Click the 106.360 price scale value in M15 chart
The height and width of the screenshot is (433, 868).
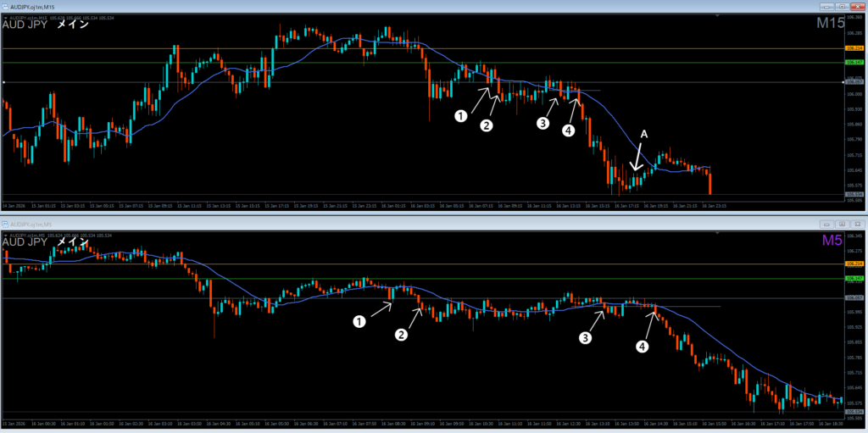pos(853,19)
